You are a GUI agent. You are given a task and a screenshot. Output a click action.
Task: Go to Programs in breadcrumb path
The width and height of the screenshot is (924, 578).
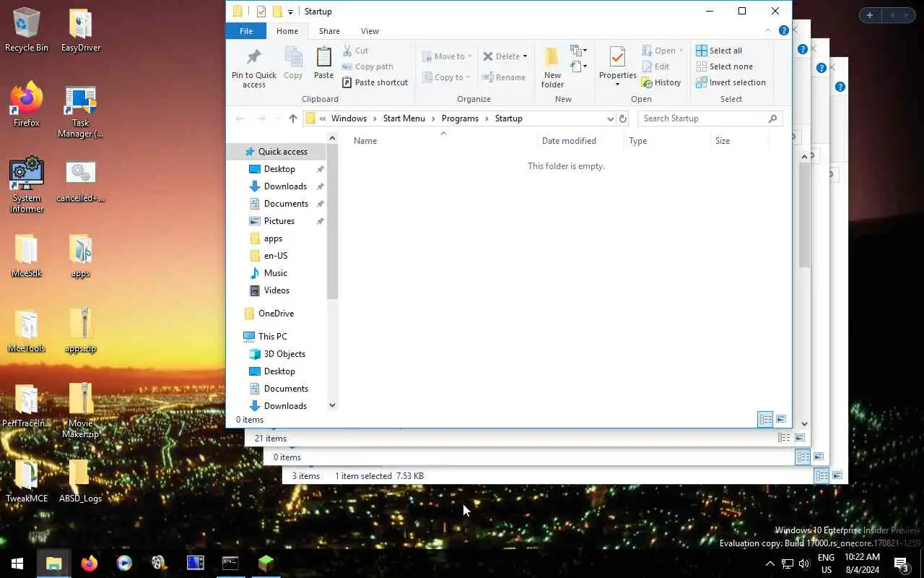[x=460, y=118]
